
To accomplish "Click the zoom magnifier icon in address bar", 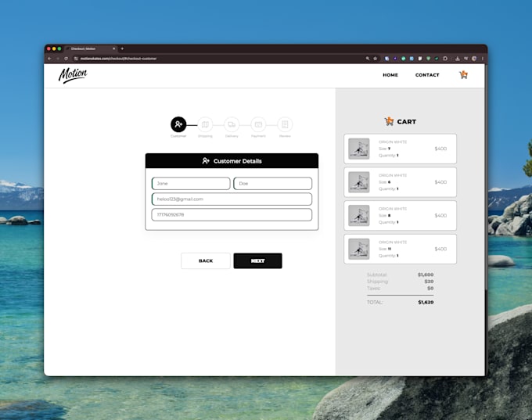I will point(368,59).
